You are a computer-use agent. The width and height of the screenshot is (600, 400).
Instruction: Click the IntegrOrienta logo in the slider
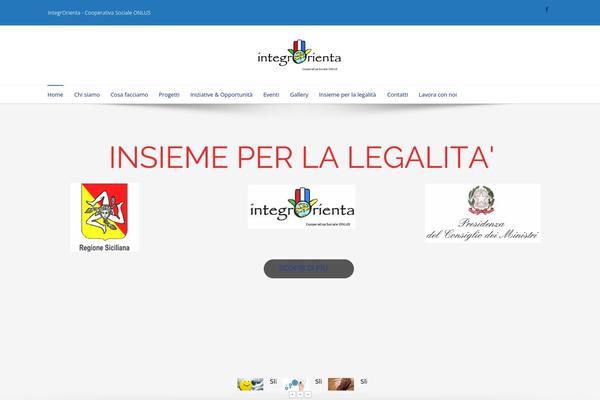302,207
